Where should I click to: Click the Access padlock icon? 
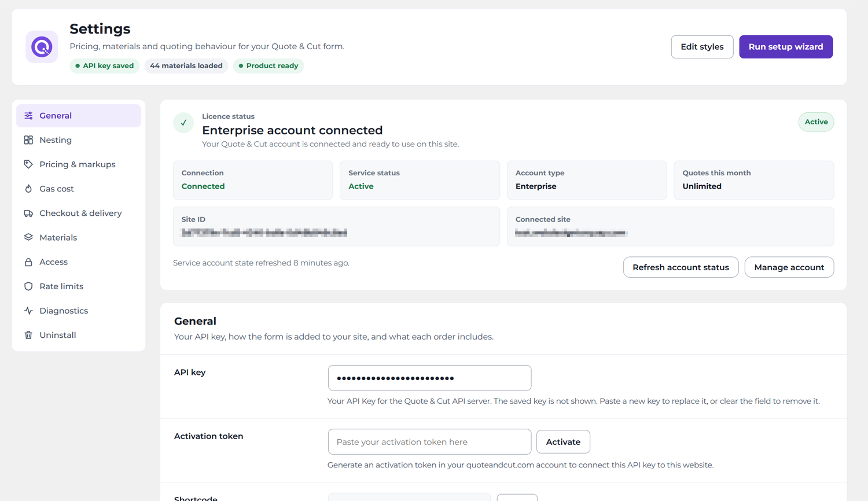click(28, 262)
